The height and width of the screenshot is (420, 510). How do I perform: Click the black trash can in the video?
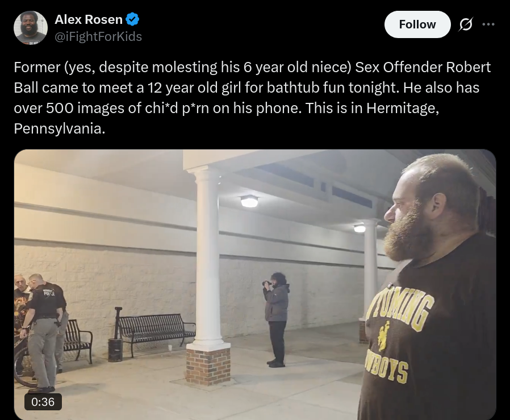(115, 350)
